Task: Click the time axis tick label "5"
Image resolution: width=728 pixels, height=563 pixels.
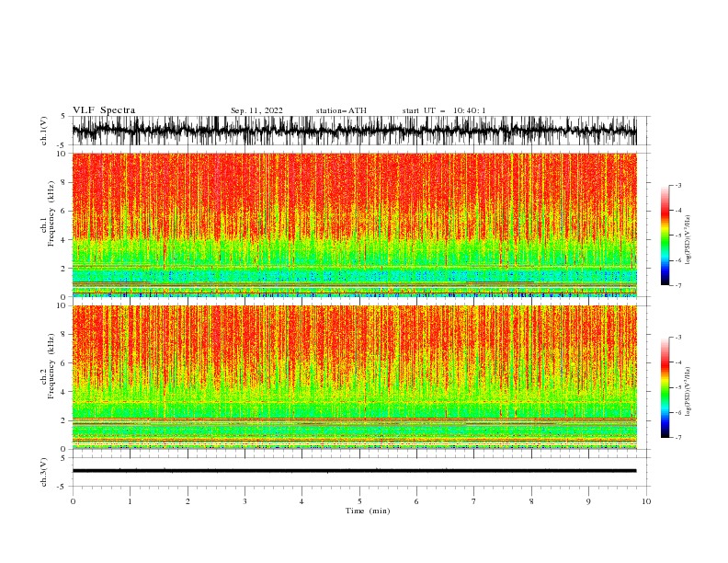Action: point(359,501)
